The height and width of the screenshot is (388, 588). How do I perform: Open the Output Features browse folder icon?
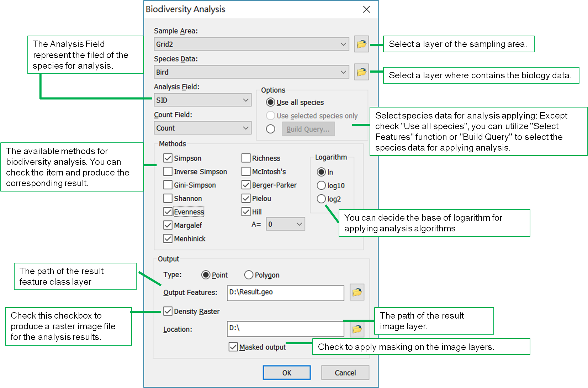pos(357,292)
